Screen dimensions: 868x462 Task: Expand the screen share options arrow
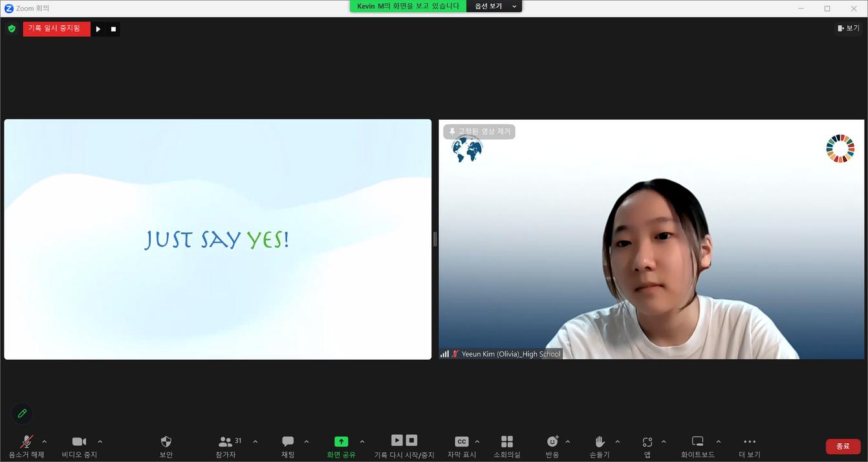(x=362, y=442)
